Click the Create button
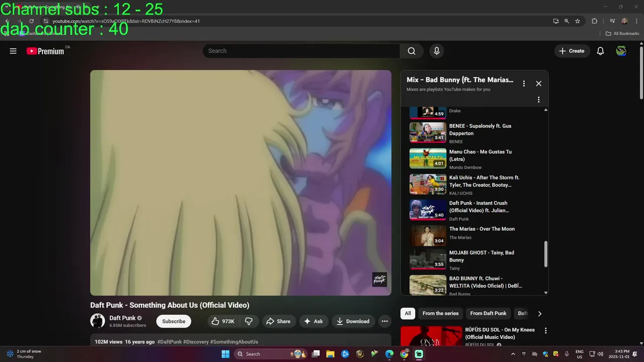The width and height of the screenshot is (644, 362). (x=572, y=51)
